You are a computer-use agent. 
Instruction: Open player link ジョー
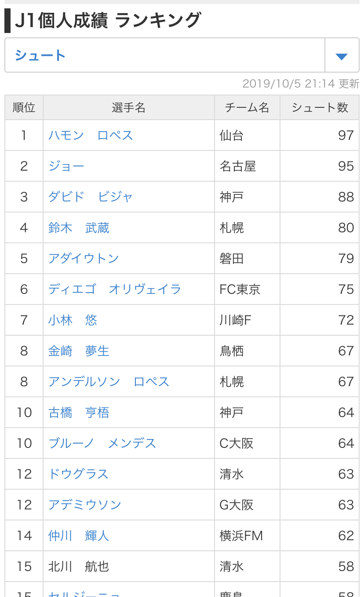[66, 166]
